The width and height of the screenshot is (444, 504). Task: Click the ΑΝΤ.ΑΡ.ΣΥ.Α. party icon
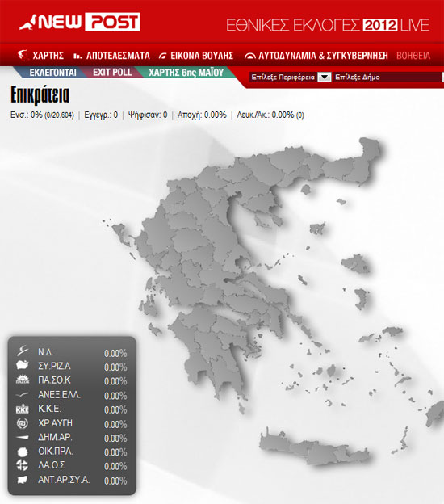click(x=22, y=480)
